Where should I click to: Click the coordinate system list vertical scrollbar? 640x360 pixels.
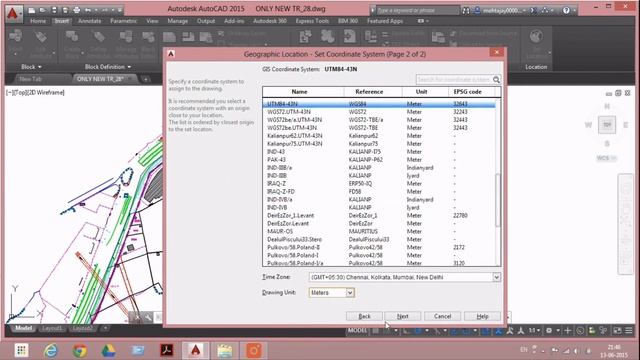click(498, 200)
